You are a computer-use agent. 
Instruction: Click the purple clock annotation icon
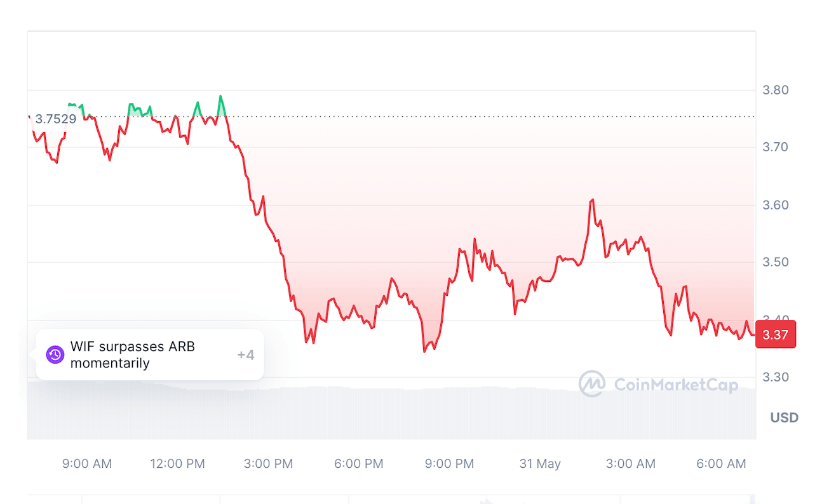(54, 355)
